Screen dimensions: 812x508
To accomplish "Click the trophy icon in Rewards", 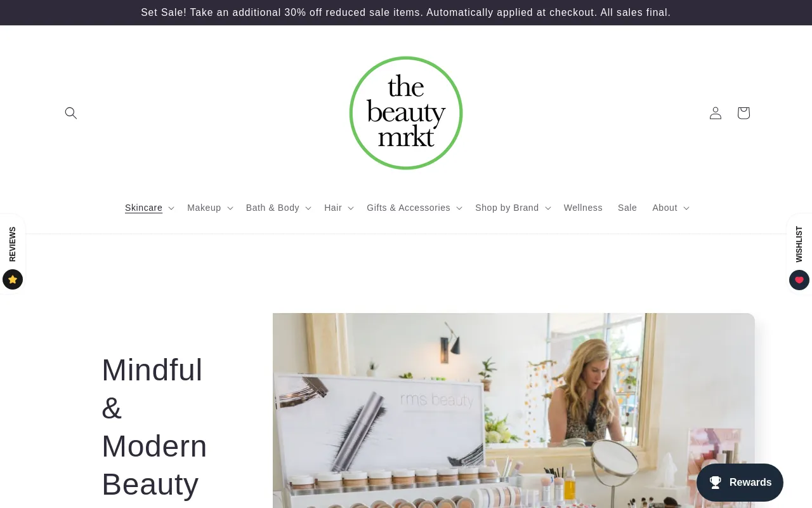I will (x=716, y=483).
